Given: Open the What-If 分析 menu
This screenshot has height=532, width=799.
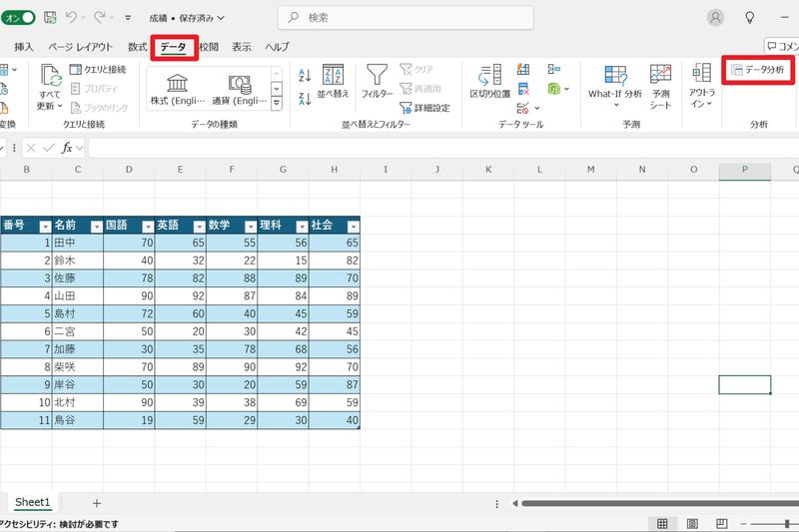Looking at the screenshot, I should 615,87.
